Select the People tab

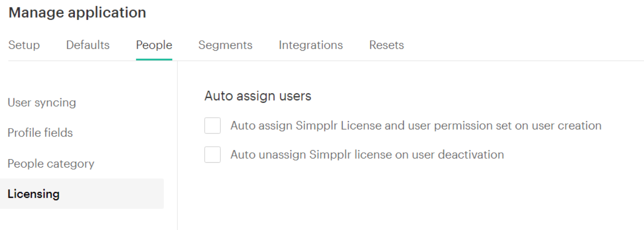[x=154, y=45]
